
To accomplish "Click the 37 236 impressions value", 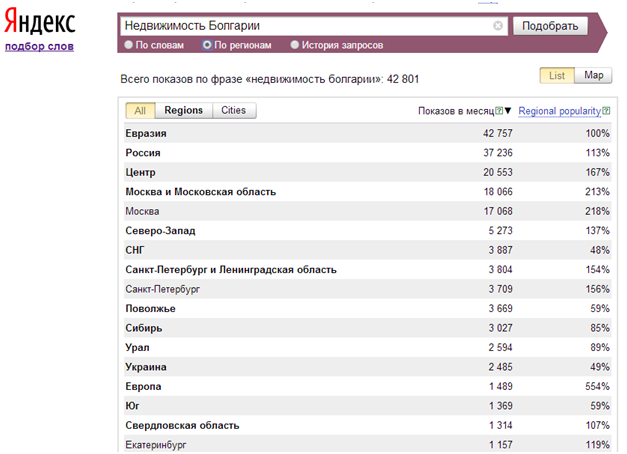I will (x=497, y=153).
